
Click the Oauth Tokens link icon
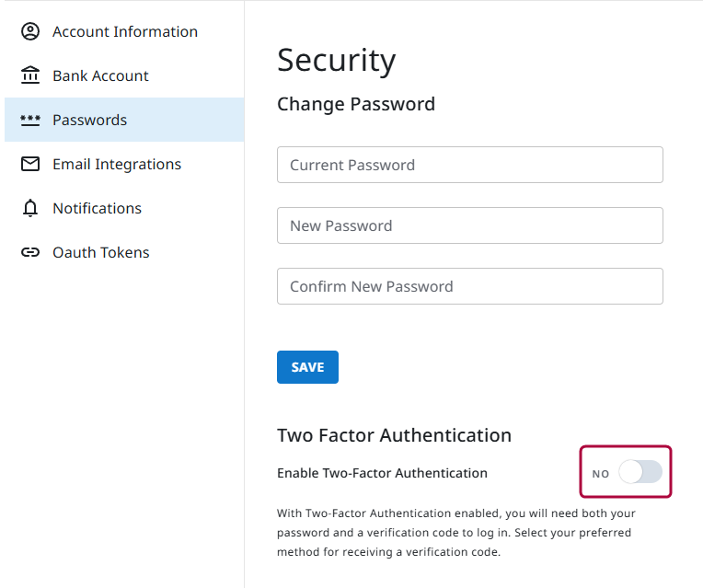(x=30, y=252)
